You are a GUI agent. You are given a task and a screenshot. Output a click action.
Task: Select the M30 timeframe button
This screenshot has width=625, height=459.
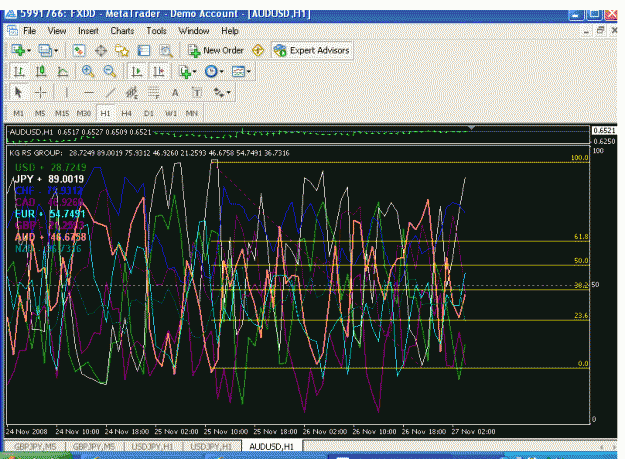(x=83, y=114)
